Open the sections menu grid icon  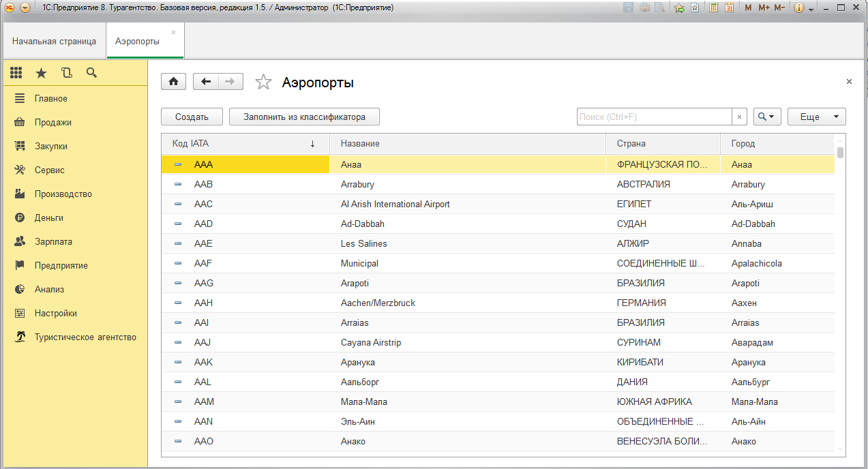tap(16, 73)
